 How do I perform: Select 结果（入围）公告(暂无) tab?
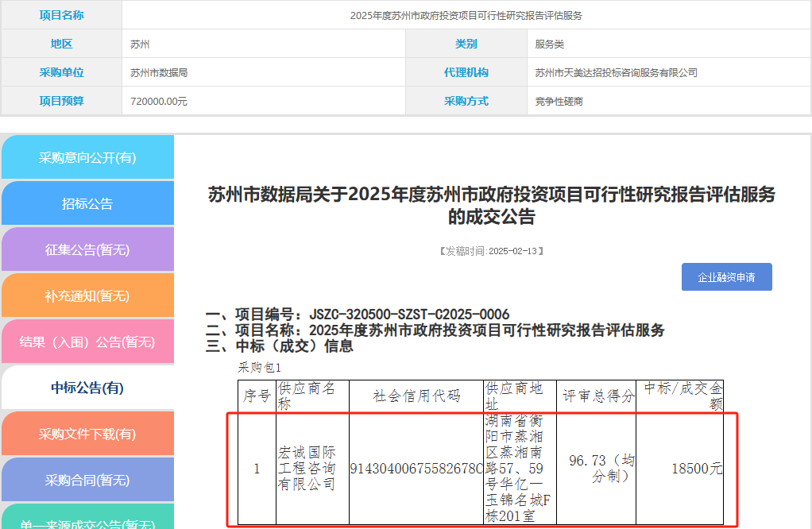tap(87, 342)
